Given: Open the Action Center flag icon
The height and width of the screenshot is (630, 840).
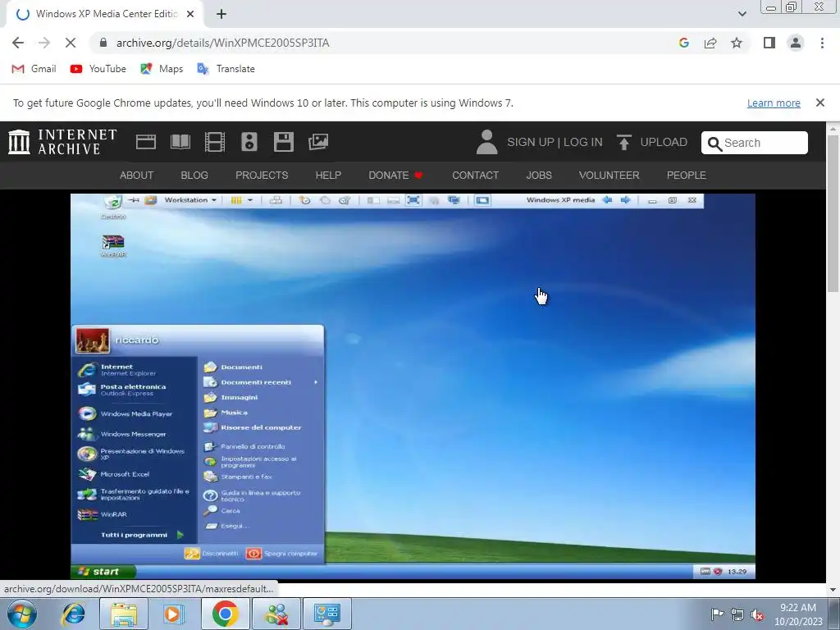Looking at the screenshot, I should point(717,614).
